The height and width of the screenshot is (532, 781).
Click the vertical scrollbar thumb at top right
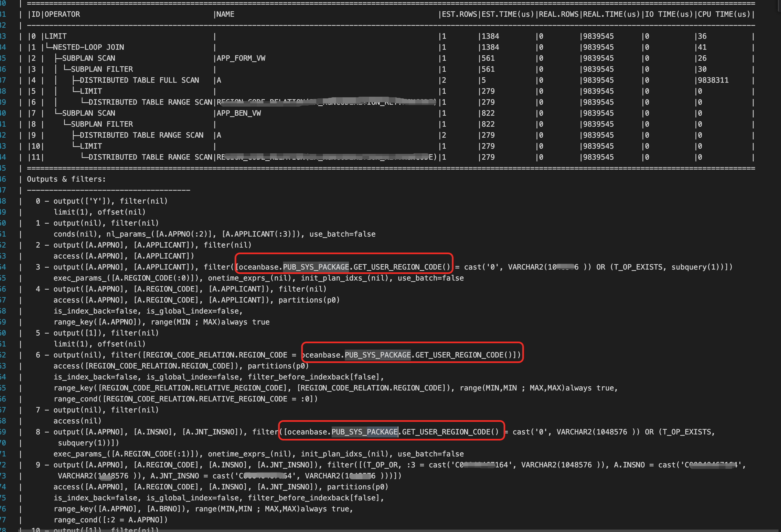779,6
